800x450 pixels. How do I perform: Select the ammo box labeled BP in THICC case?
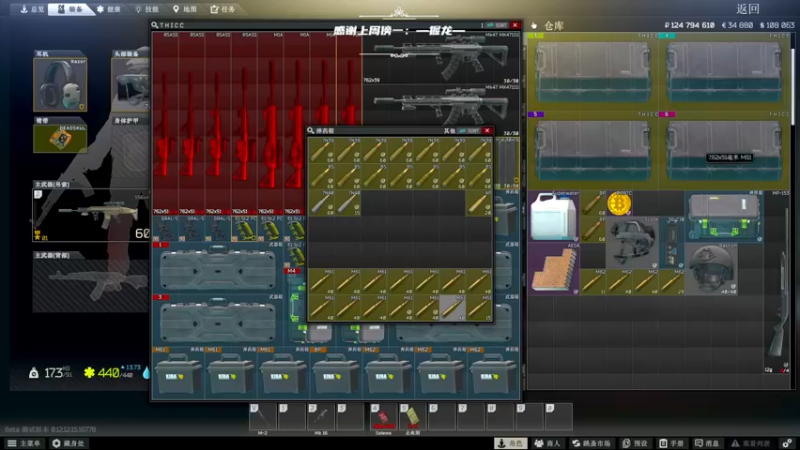(x=336, y=373)
